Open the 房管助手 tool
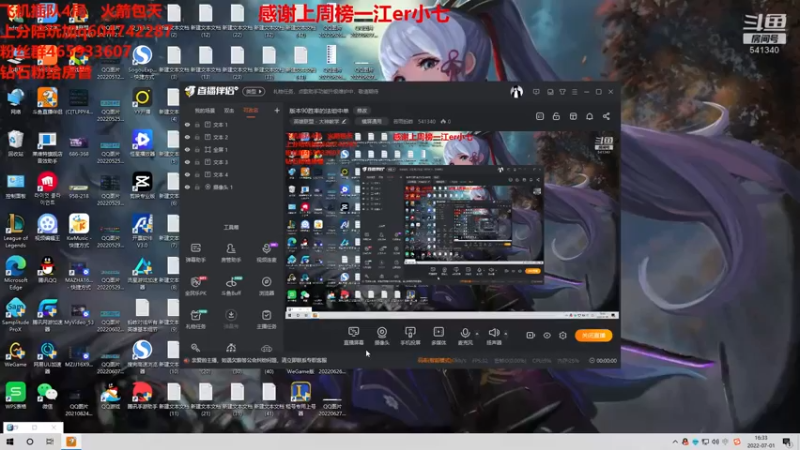 click(x=231, y=253)
